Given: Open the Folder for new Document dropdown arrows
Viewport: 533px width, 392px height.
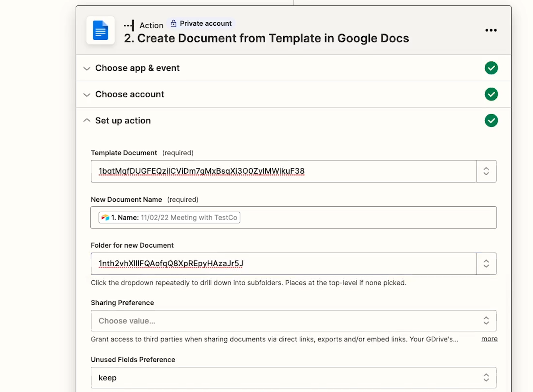Looking at the screenshot, I should 486,264.
